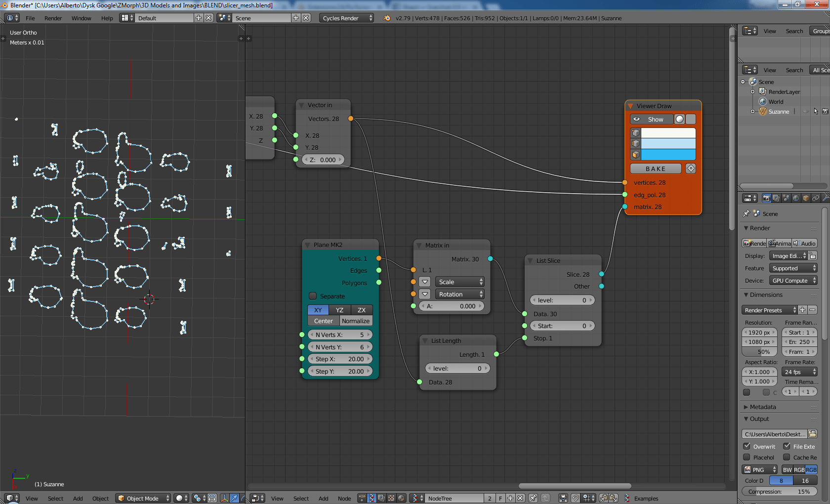Open the scene properties tab
The width and height of the screenshot is (830, 504).
[786, 198]
